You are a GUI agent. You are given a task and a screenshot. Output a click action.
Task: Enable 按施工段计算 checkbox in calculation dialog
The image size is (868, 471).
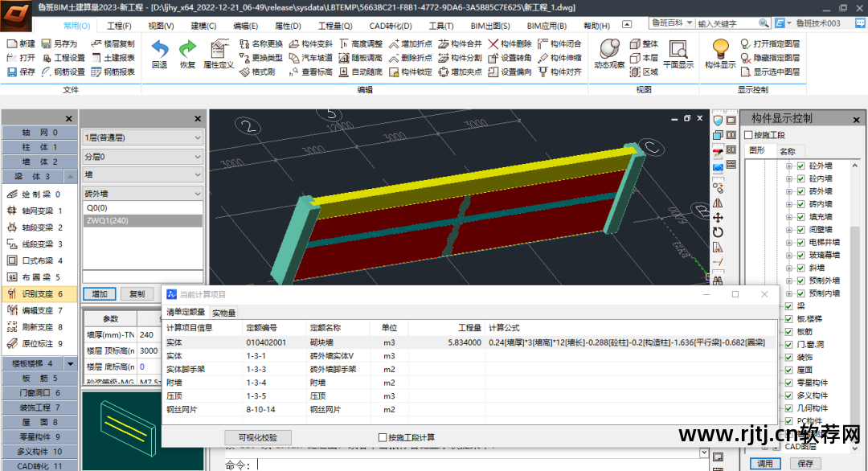pyautogui.click(x=383, y=437)
